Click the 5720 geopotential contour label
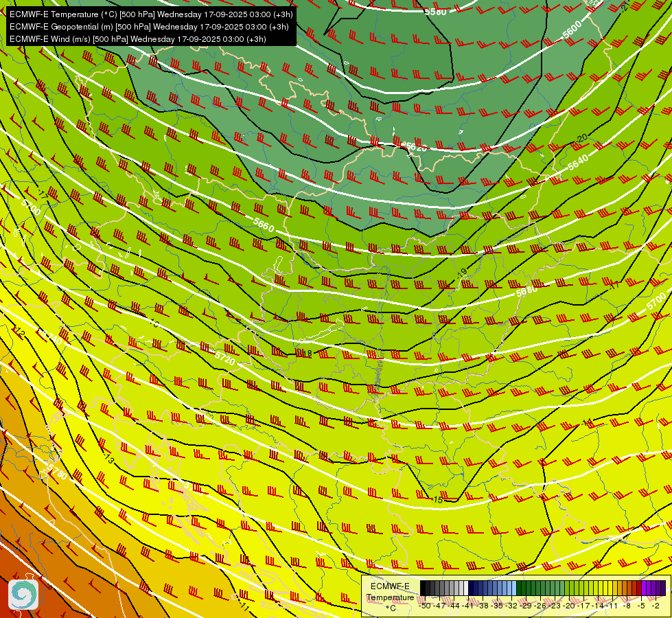This screenshot has width=672, height=618. (x=224, y=358)
